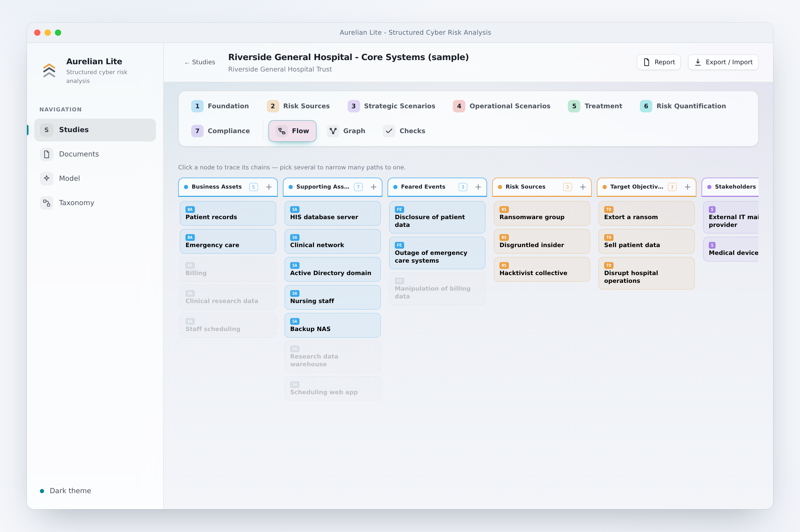Click the Graph tab's branch icon

click(x=333, y=131)
